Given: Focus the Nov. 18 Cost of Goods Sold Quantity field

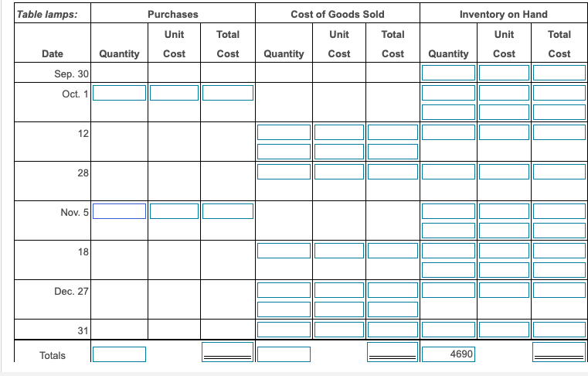Looking at the screenshot, I should point(284,251).
